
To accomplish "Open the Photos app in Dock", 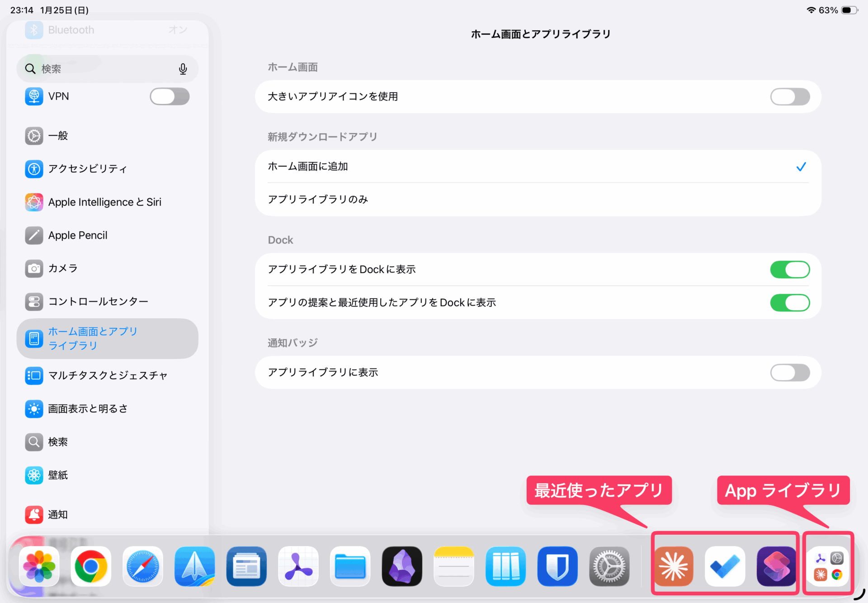I will [39, 566].
